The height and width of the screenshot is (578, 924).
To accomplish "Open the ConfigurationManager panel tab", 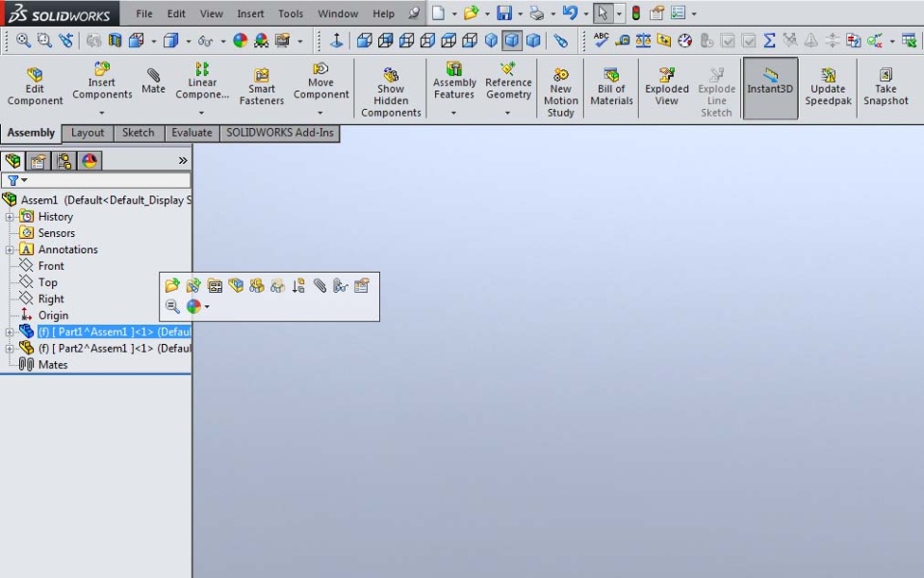I will [64, 161].
